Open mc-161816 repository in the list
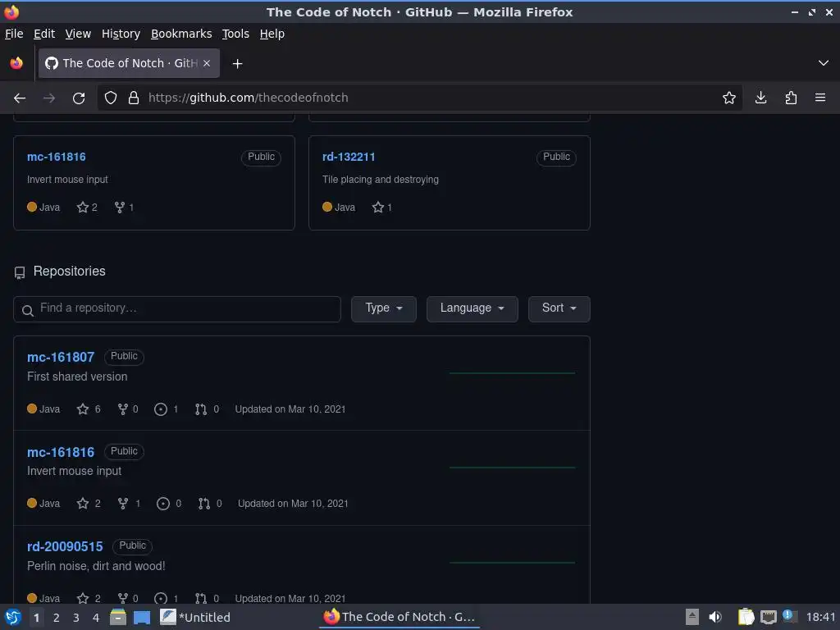Screen dimensions: 840x630 (61, 452)
